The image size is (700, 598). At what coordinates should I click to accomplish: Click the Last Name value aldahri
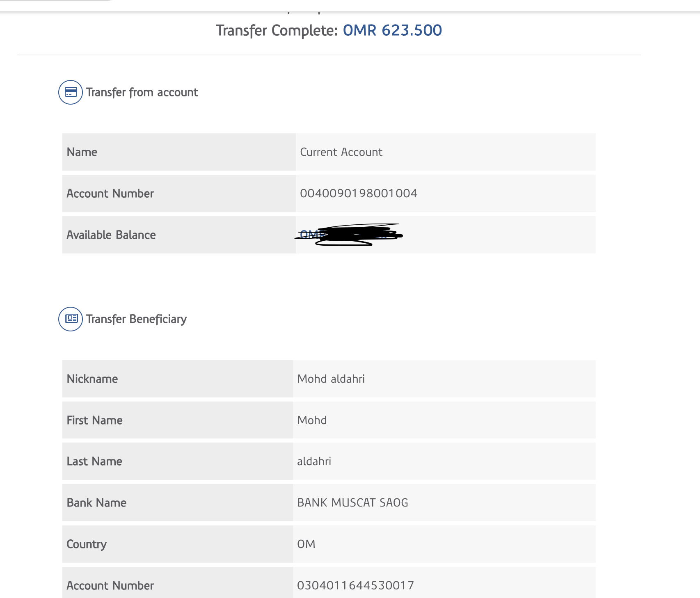coord(314,461)
